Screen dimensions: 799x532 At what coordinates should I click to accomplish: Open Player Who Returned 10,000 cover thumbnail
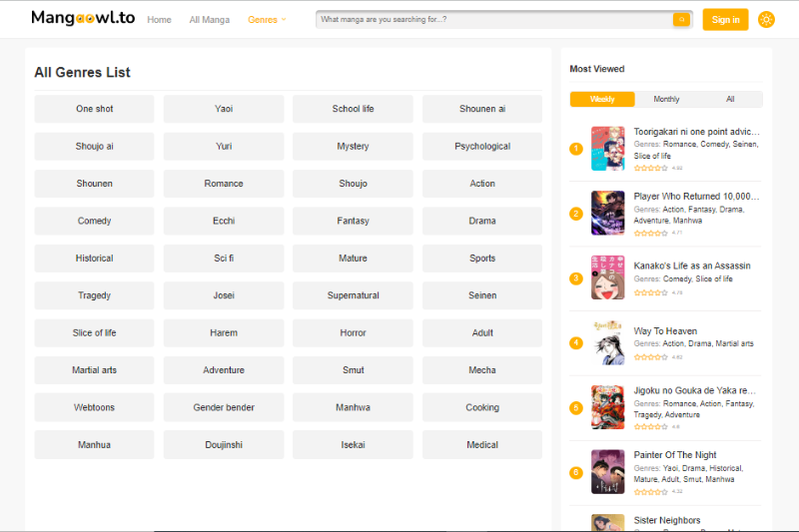click(607, 213)
